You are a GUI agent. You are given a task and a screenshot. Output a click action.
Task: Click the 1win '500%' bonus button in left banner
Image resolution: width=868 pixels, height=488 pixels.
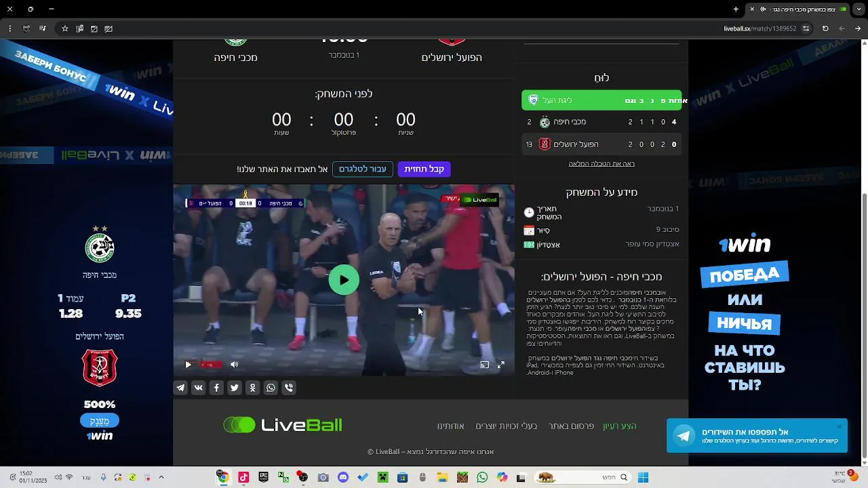[100, 420]
